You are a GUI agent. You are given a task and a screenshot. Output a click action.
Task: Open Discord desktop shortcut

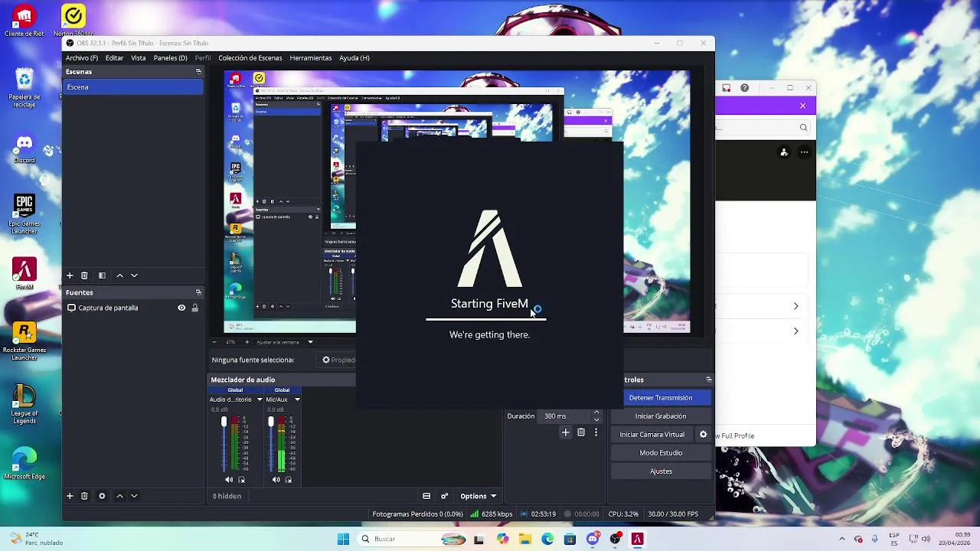[24, 148]
